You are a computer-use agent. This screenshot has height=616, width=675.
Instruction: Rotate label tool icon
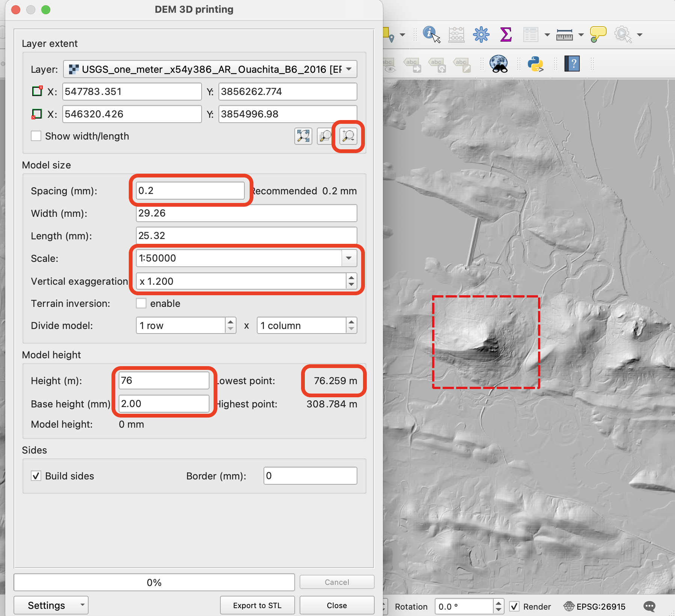(x=437, y=65)
